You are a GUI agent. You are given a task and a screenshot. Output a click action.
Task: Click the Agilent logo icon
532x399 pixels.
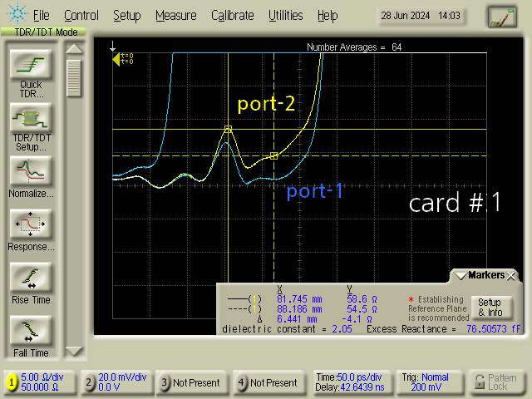pyautogui.click(x=17, y=13)
